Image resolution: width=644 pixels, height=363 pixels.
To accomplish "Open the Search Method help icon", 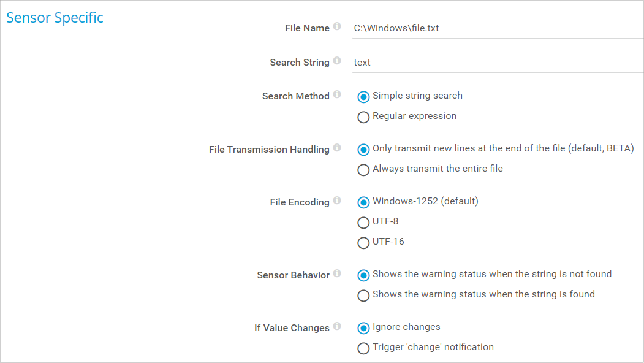I will [x=337, y=95].
